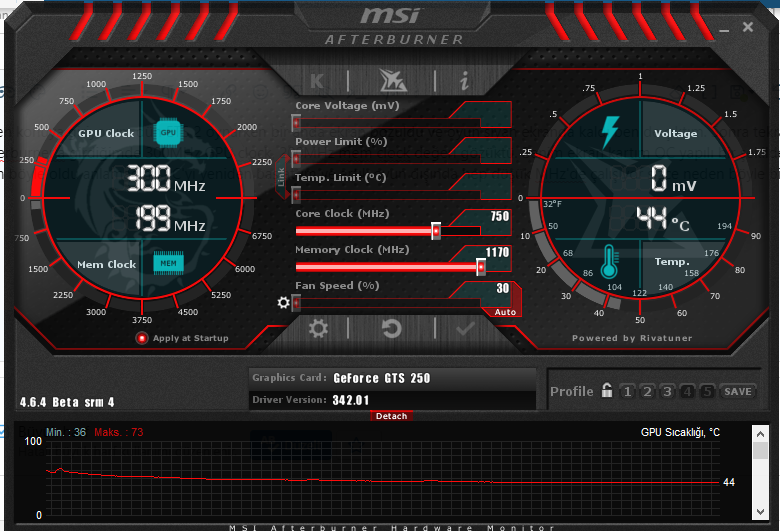Open the information i button
Image resolution: width=780 pixels, height=531 pixels.
click(x=464, y=81)
